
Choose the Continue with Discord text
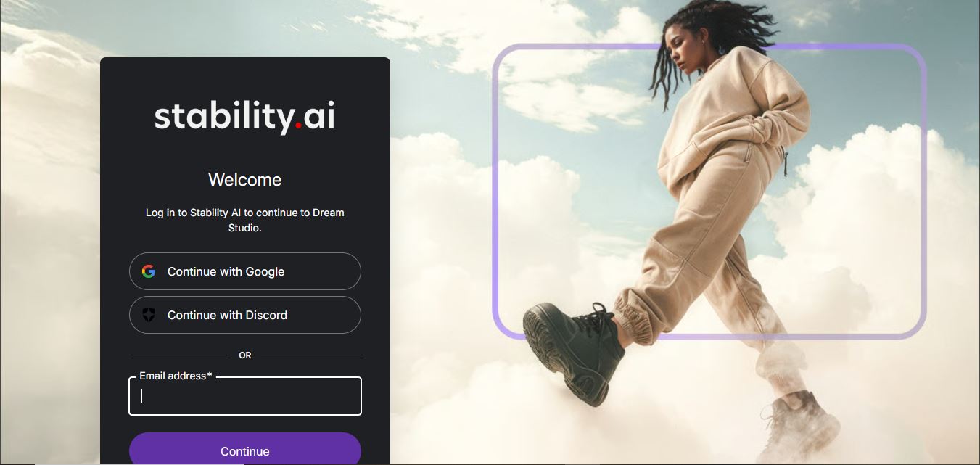[227, 315]
